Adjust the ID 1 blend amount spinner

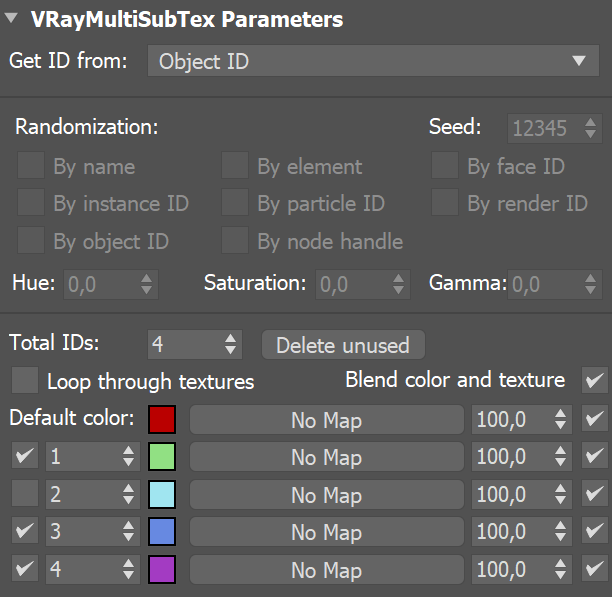[x=562, y=457]
